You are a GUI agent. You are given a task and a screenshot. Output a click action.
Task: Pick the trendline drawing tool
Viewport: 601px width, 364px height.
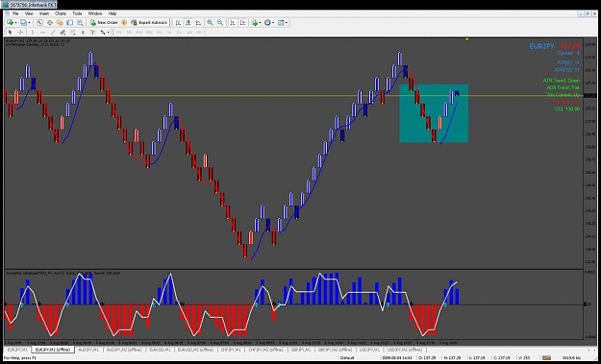coord(53,32)
